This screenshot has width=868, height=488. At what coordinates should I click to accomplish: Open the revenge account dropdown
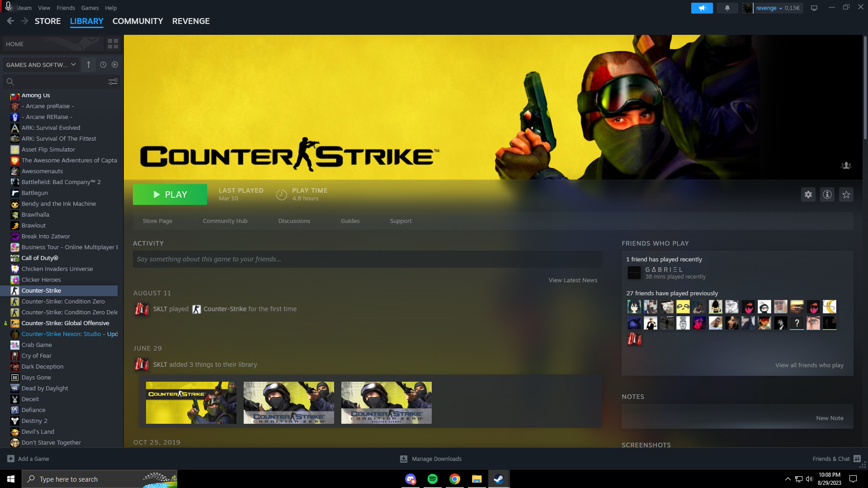[772, 8]
